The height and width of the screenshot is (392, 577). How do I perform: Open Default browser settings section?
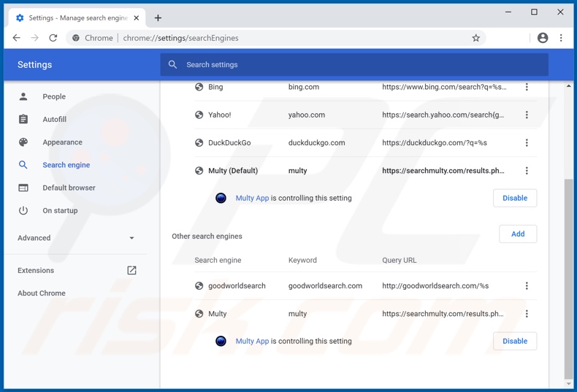click(x=69, y=188)
